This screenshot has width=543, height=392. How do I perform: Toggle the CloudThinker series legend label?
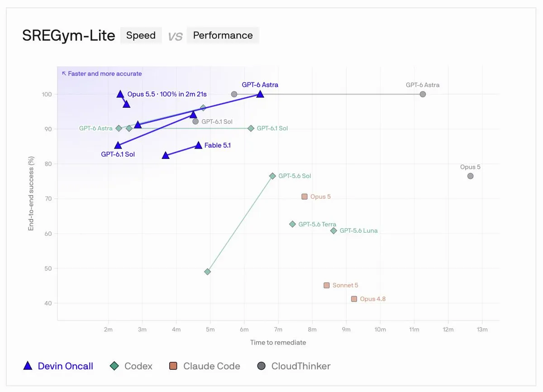tap(301, 366)
